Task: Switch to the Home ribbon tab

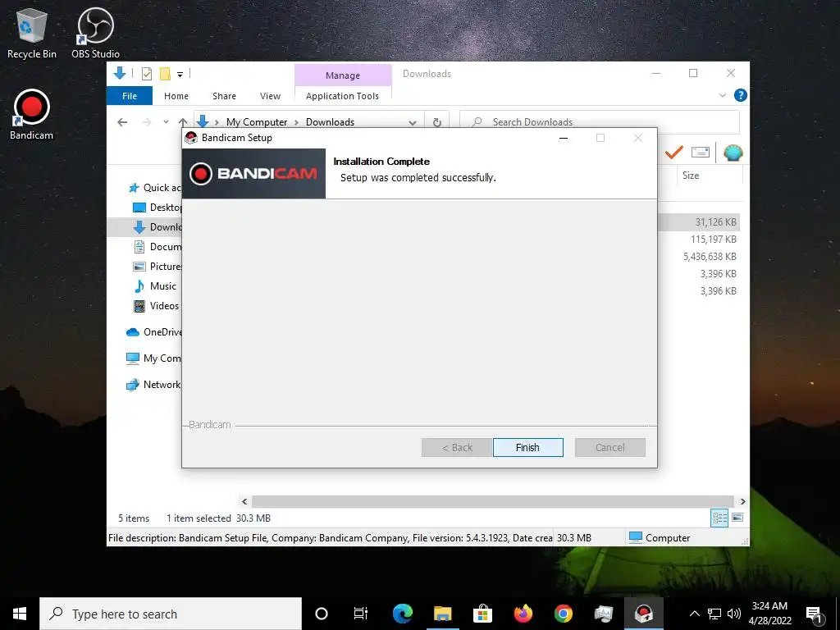Action: pos(176,96)
